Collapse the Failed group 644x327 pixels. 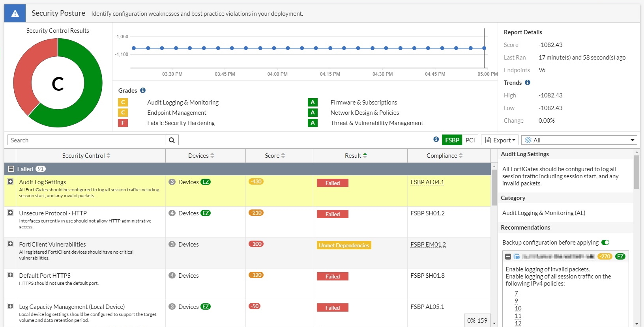click(11, 169)
